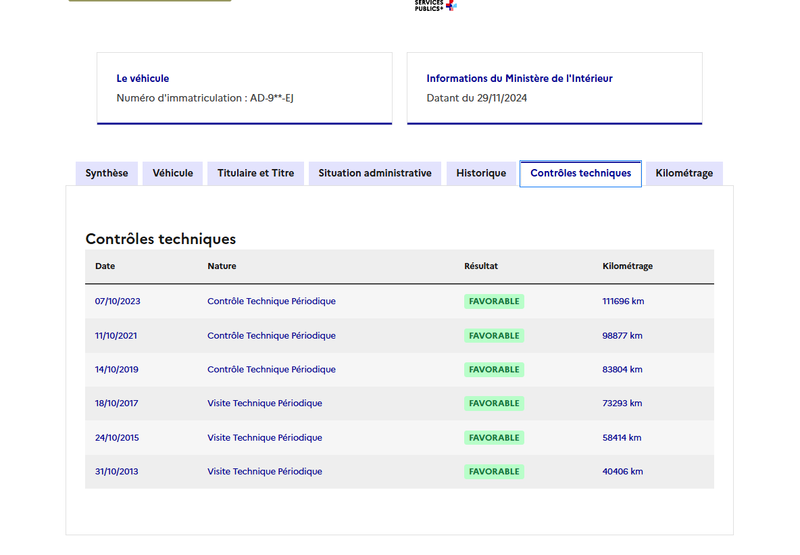Click the 83804 km mileage value
800x555 pixels.
pyautogui.click(x=622, y=370)
